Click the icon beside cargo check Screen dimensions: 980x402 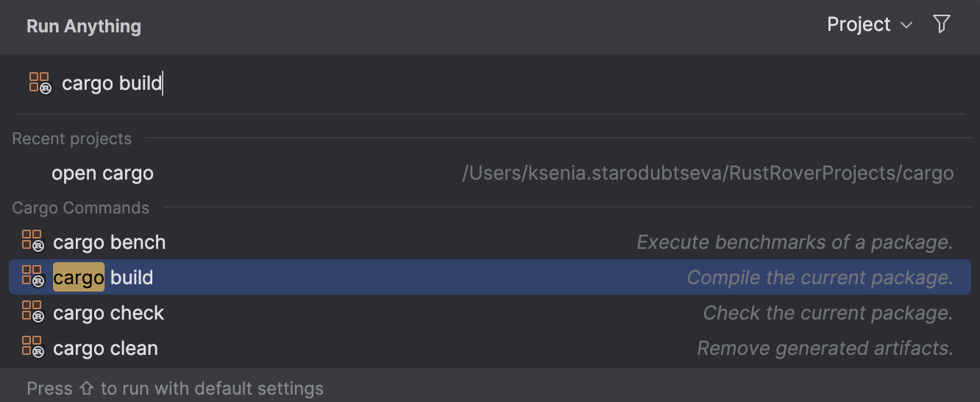point(32,312)
